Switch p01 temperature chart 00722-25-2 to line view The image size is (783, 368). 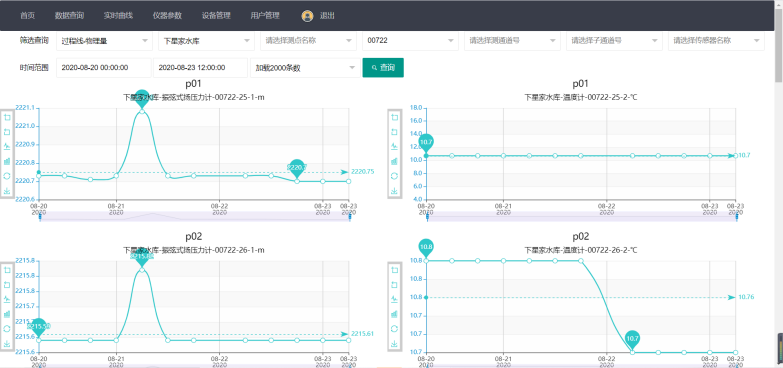pyautogui.click(x=394, y=147)
